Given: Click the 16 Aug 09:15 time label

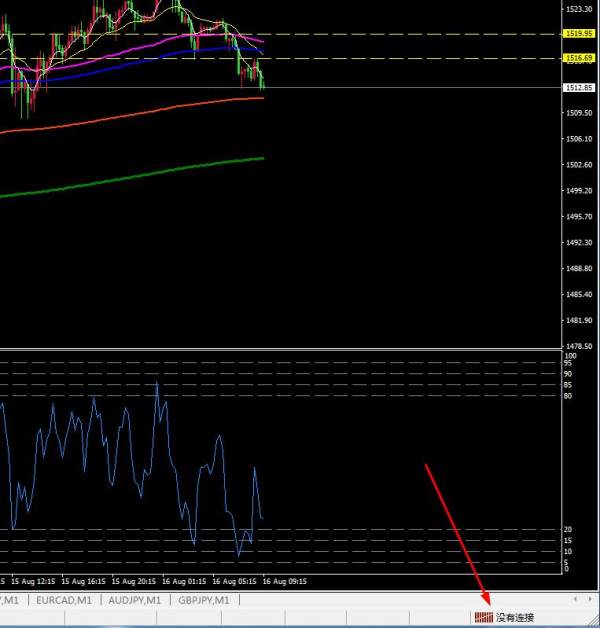Looking at the screenshot, I should [285, 581].
